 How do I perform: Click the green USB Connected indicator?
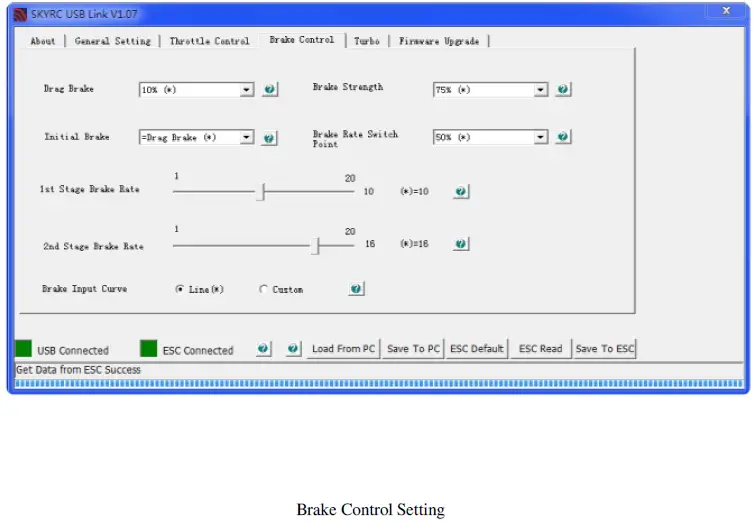tap(24, 349)
